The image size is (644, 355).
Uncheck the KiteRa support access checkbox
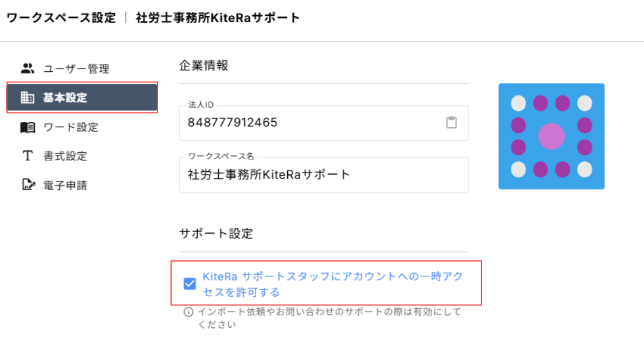190,284
